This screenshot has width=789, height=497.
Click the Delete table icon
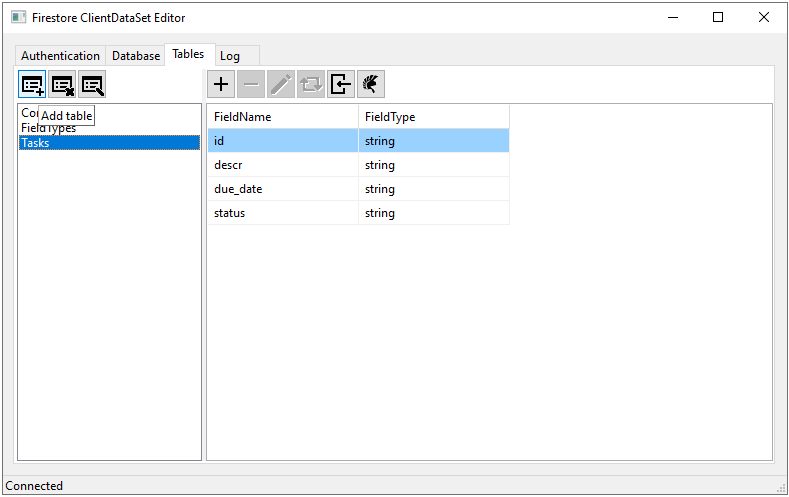62,85
